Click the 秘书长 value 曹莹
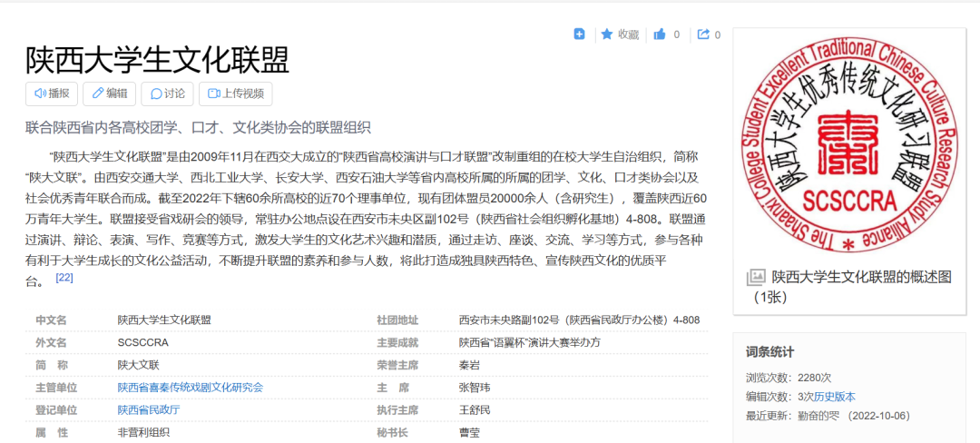Image resolution: width=980 pixels, height=443 pixels. tap(469, 432)
